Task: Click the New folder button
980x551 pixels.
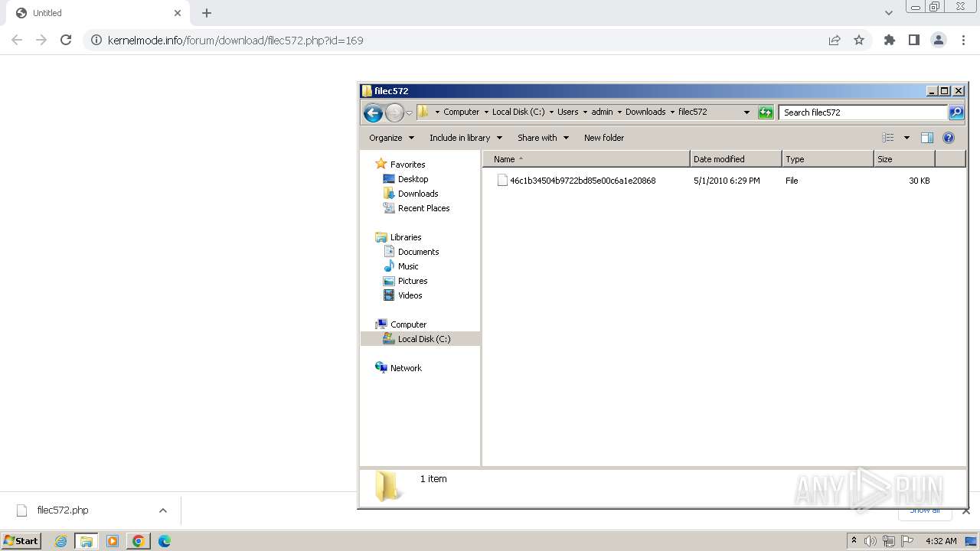Action: (x=604, y=138)
